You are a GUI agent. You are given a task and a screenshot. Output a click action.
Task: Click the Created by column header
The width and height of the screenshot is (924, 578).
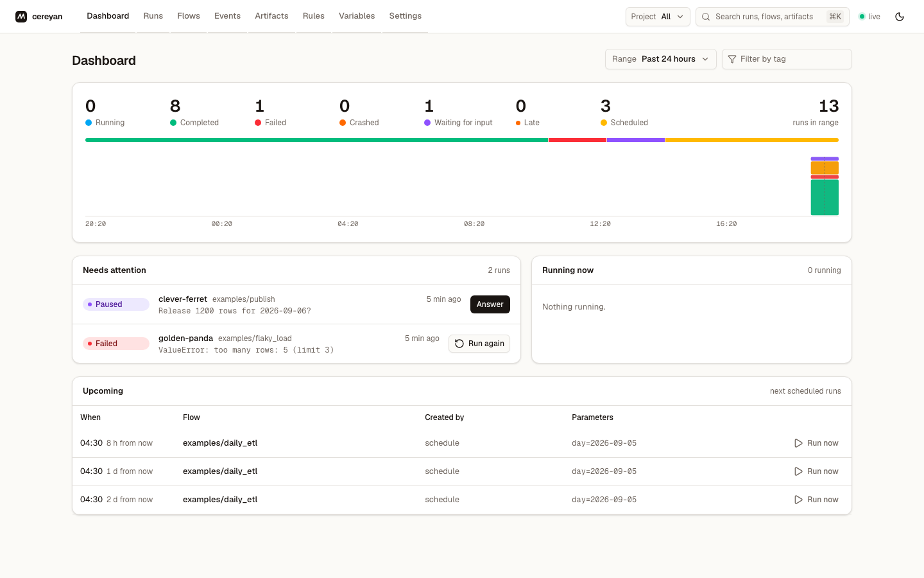click(444, 417)
